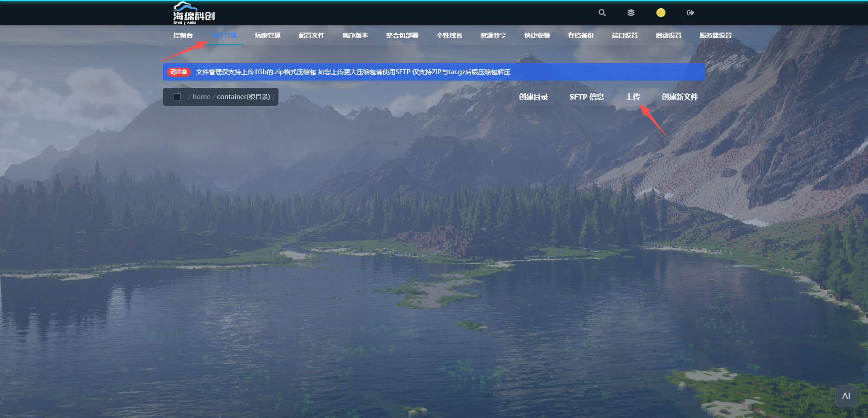Viewport: 868px width, 418px height.
Task: Click the search magnifier icon
Action: tap(602, 13)
